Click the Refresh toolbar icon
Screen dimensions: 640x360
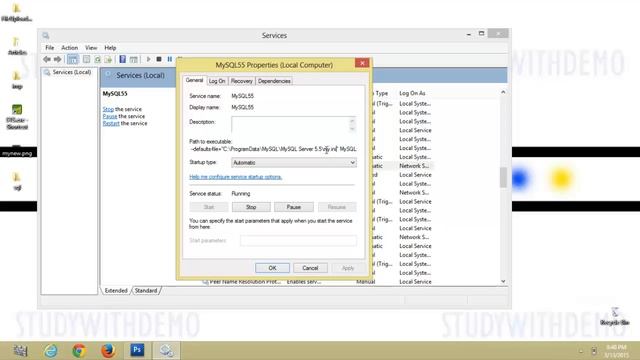97,60
